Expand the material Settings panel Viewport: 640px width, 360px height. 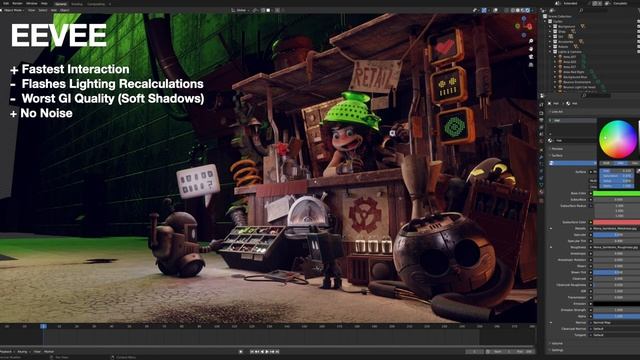(557, 350)
